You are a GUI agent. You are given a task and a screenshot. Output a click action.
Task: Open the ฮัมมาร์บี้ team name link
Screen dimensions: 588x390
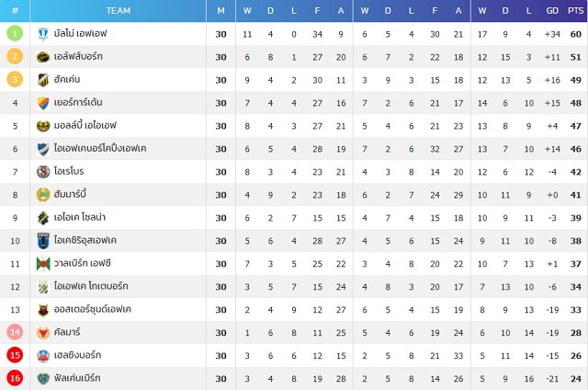tap(70, 194)
